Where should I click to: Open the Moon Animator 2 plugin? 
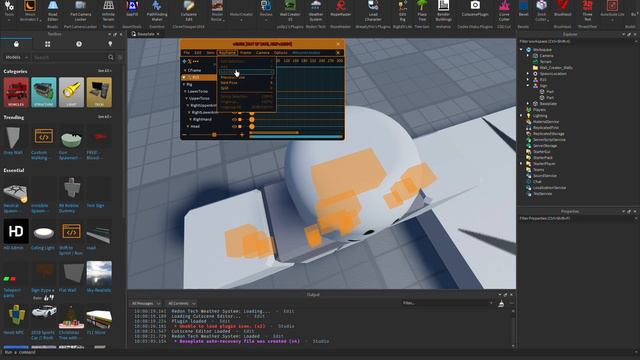[x=29, y=10]
